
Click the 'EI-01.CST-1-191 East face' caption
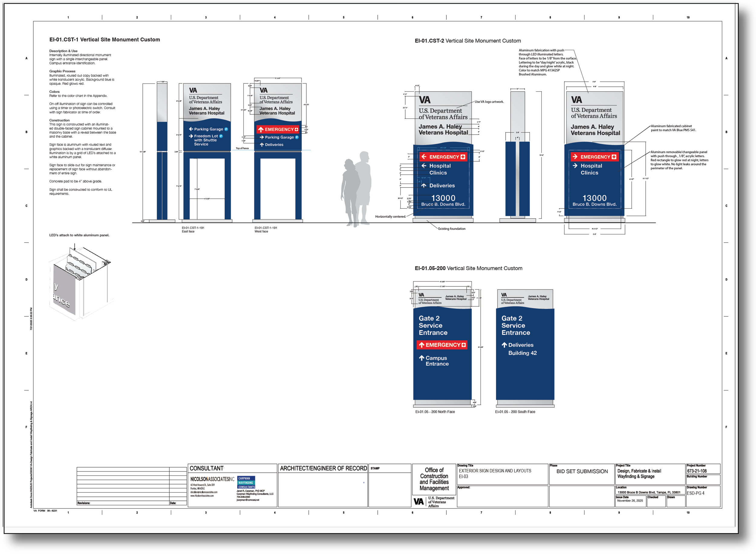pos(193,230)
